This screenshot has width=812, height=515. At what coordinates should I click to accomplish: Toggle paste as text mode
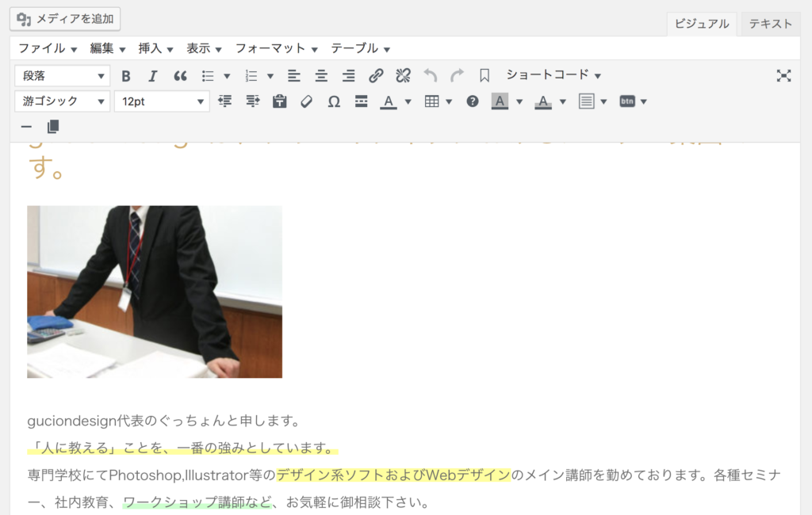pyautogui.click(x=279, y=101)
